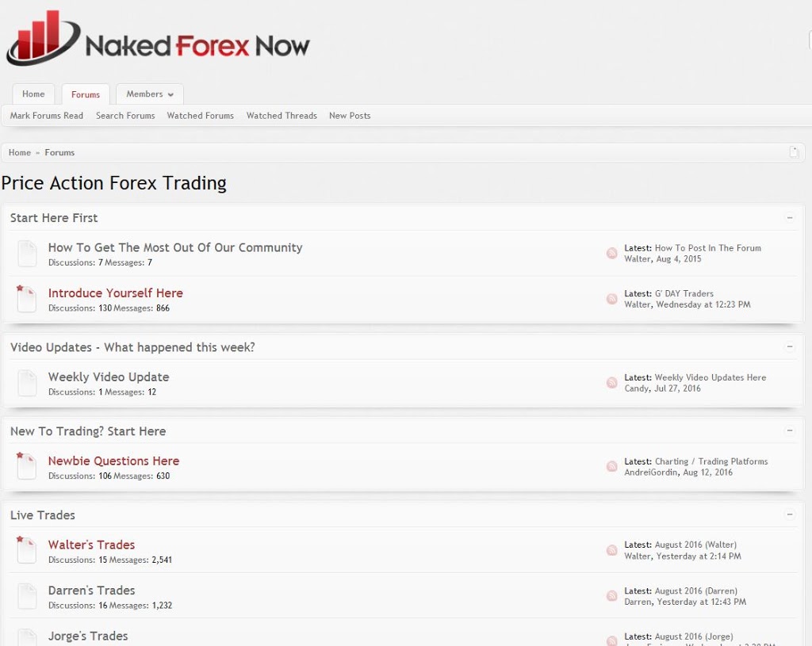Click Home in the breadcrumb

pos(20,153)
